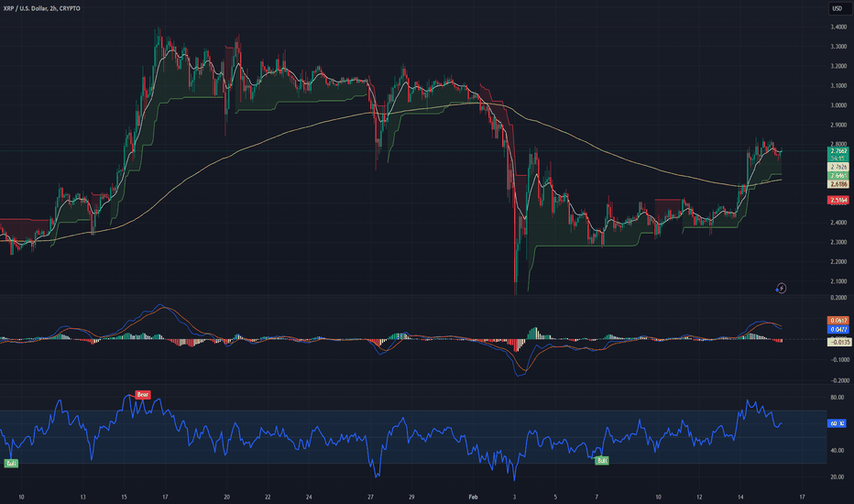Image resolution: width=854 pixels, height=504 pixels.
Task: Click the Bull label near date 10
Action: pos(11,463)
